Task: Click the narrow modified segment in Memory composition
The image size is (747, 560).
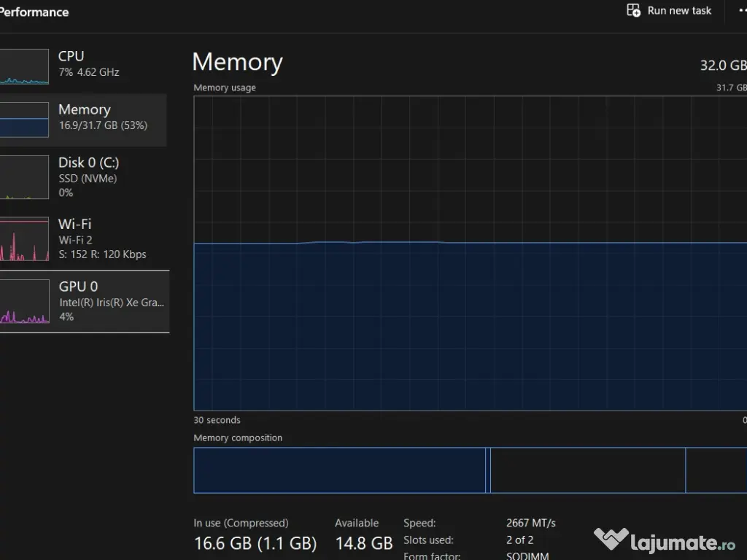Action: point(488,470)
